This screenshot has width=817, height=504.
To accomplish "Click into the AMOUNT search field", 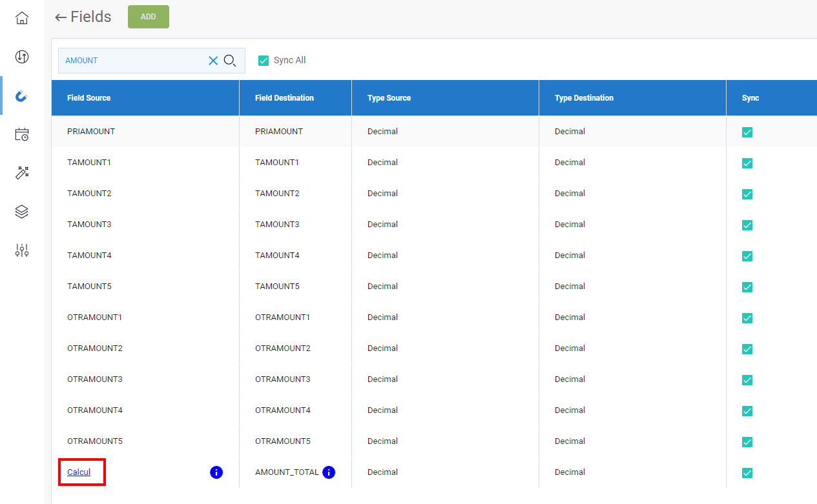I will pyautogui.click(x=132, y=61).
